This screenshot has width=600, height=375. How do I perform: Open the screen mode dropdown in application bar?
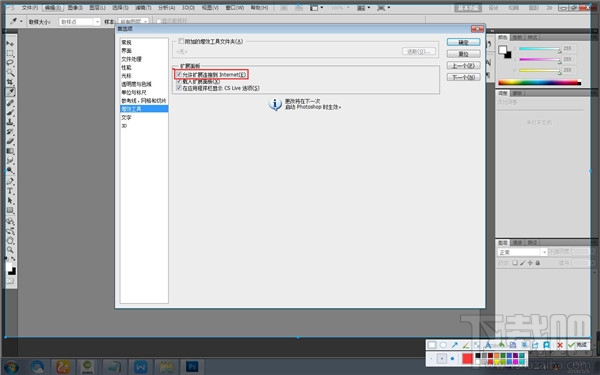click(384, 8)
